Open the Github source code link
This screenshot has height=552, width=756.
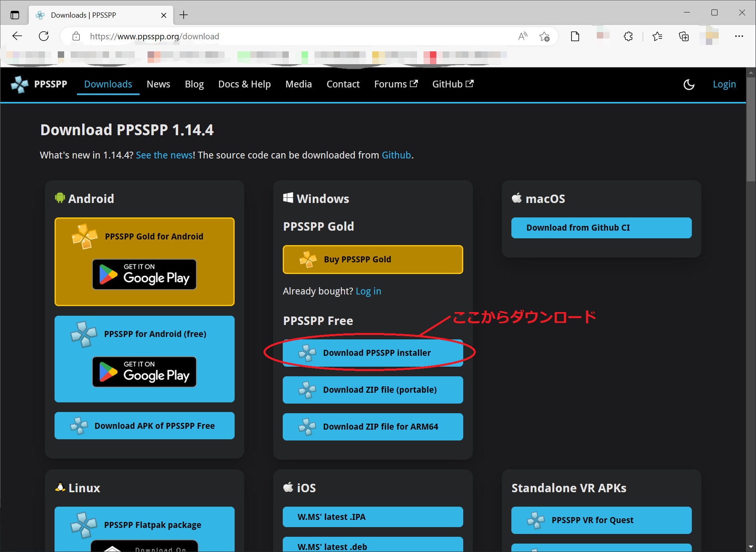[396, 155]
